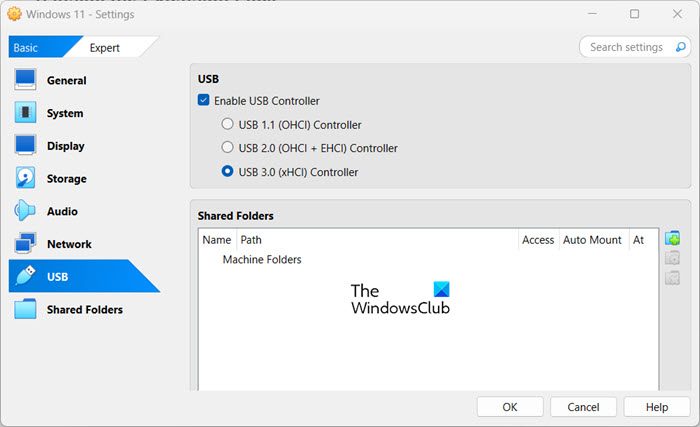Add a new shared folder with green plus icon
This screenshot has height=427, width=700.
672,238
